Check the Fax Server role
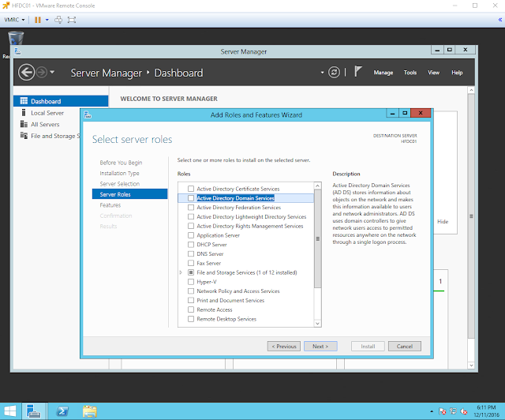505x420 pixels. pos(191,263)
